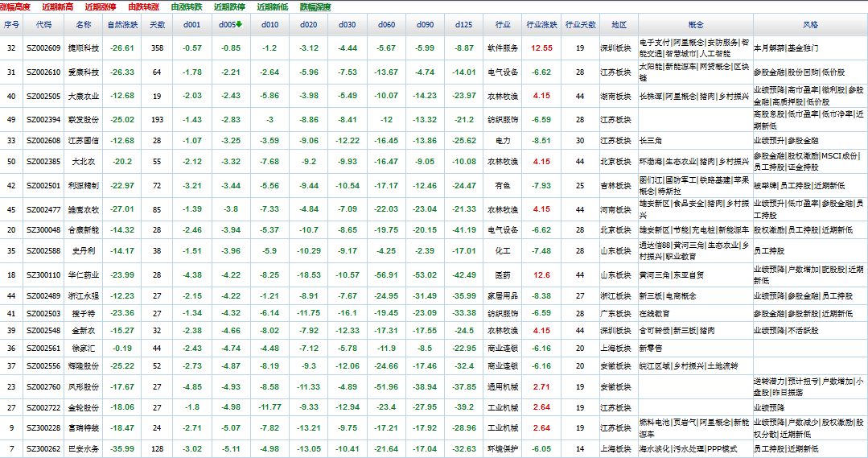Sort by the 行业天数 column header
The image size is (868, 458).
pos(580,25)
